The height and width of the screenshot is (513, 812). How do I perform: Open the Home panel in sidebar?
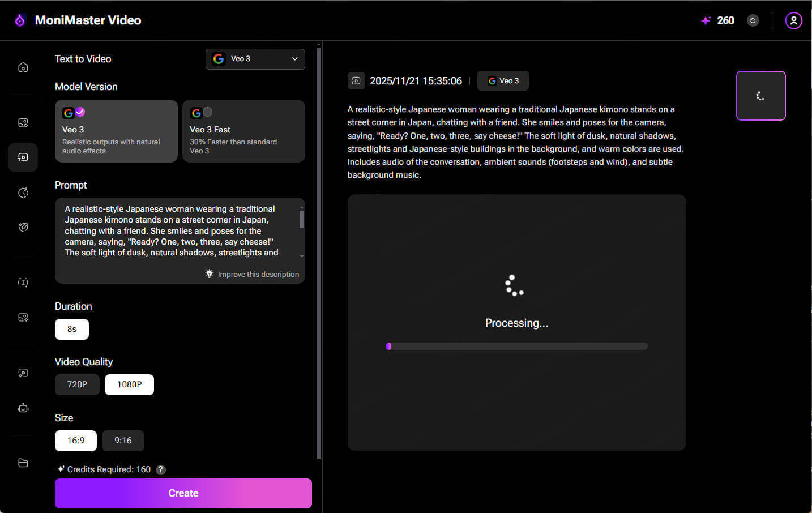[x=23, y=67]
